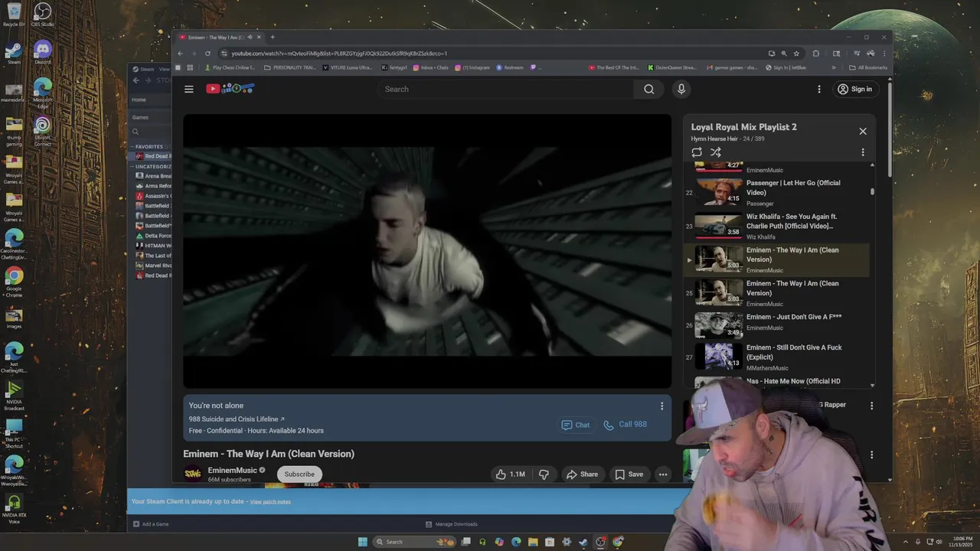Viewport: 980px width, 551px height.
Task: Open the All Bookmarks folder
Action: 868,67
